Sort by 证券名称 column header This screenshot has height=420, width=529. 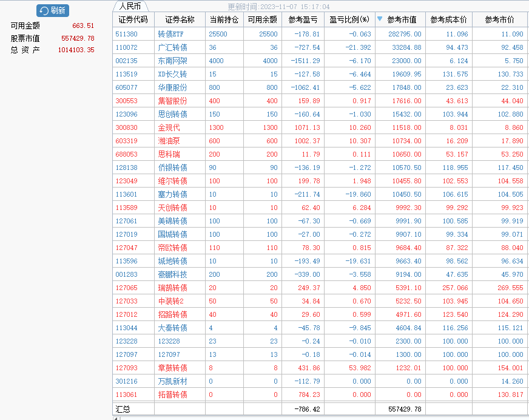click(x=180, y=20)
